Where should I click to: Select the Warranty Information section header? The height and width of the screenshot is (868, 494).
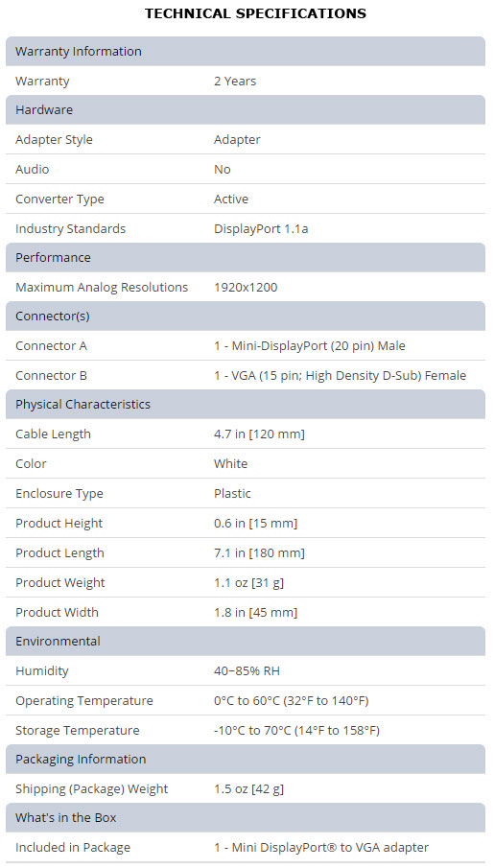(x=246, y=52)
